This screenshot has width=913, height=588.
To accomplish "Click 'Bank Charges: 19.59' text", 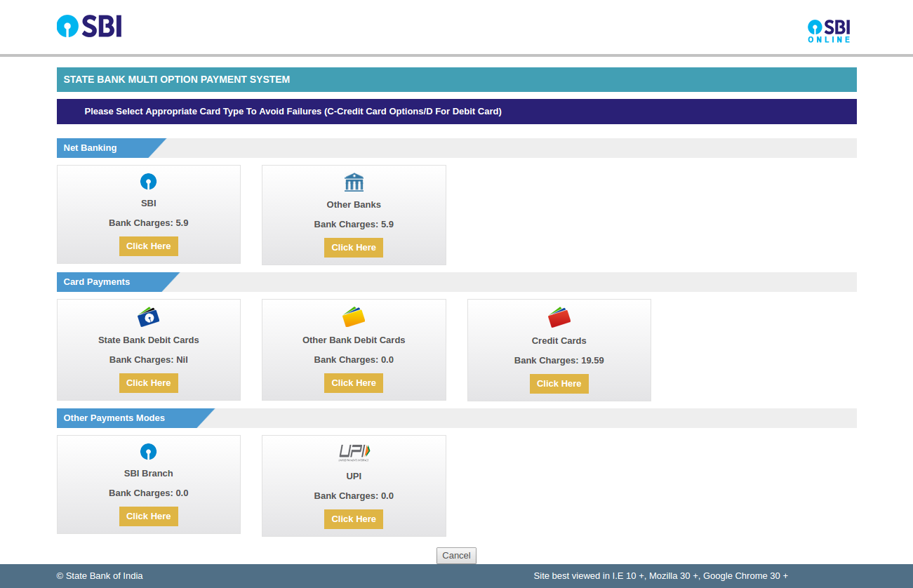I will 559,361.
